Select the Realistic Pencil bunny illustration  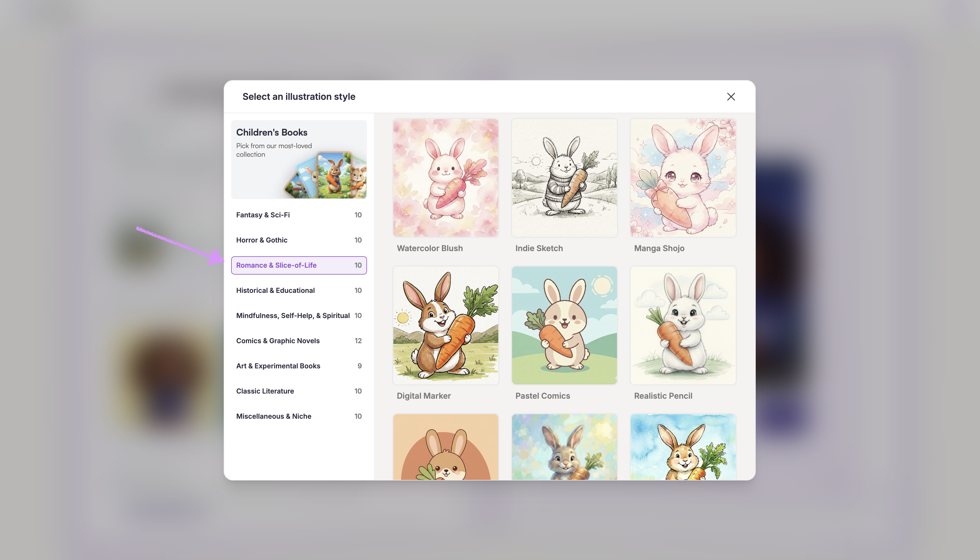coord(683,325)
